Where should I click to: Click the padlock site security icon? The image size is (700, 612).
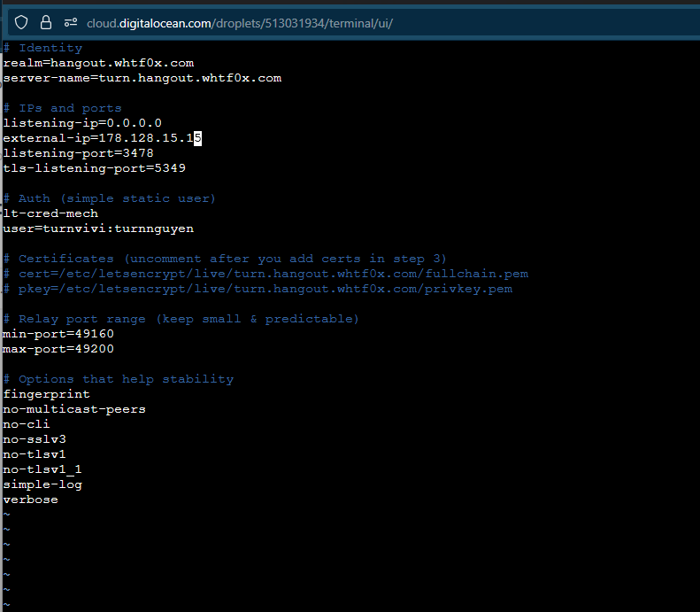pyautogui.click(x=45, y=22)
